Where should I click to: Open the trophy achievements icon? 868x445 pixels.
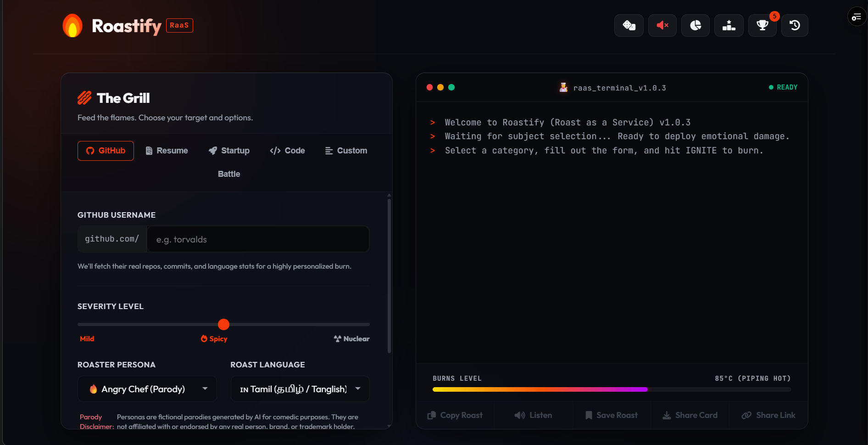click(x=762, y=25)
